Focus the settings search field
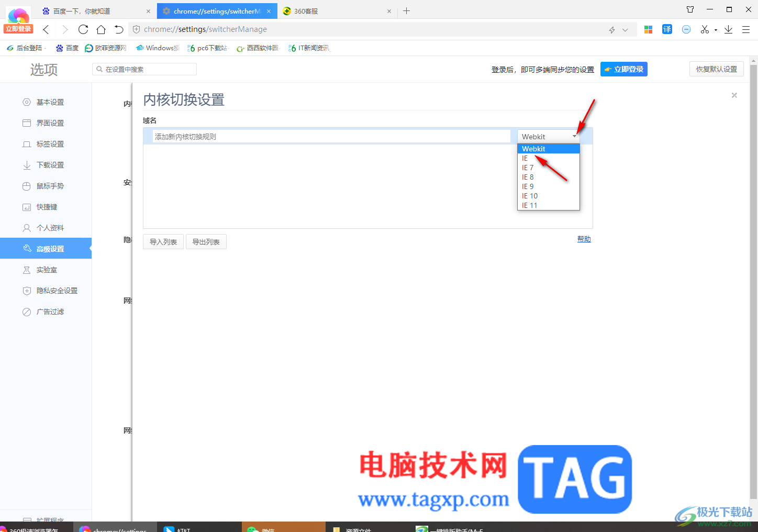The image size is (758, 532). coord(144,69)
